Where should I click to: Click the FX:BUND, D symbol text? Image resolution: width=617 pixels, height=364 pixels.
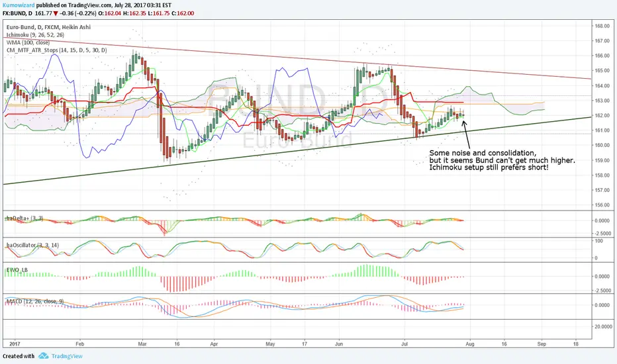tap(17, 13)
